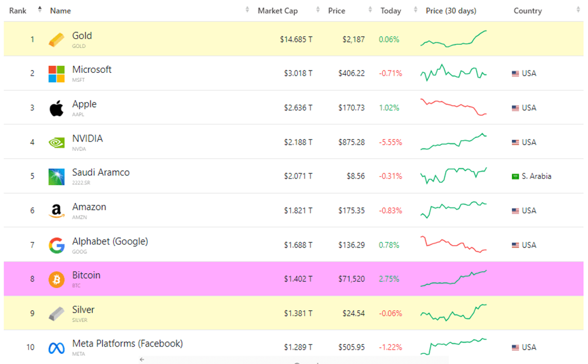Click the Meta Platforms logo icon
Viewport: 588px width, 364px height.
(56, 348)
